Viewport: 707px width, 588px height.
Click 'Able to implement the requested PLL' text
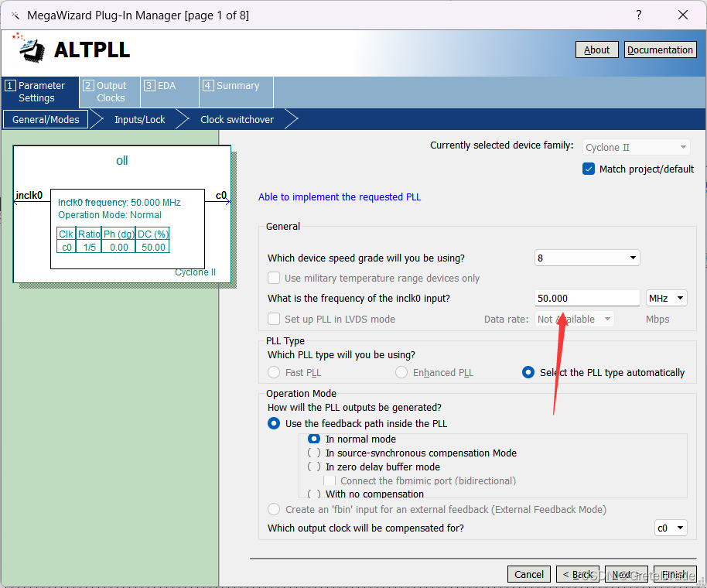pos(339,197)
